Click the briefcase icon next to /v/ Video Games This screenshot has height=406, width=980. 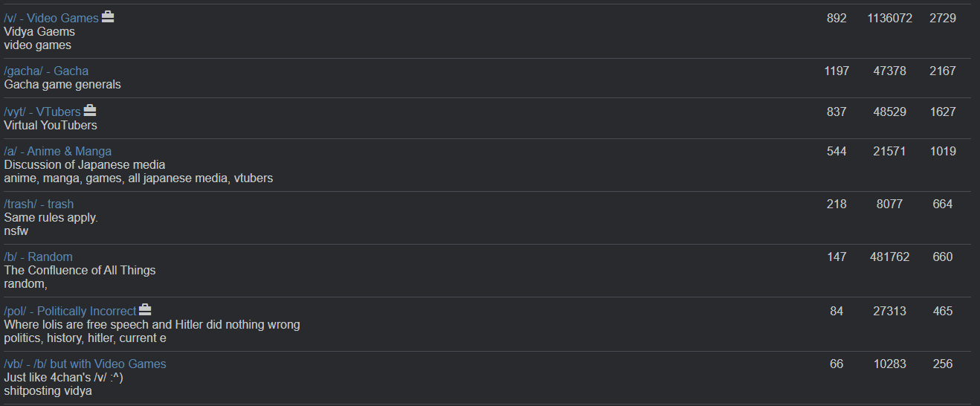(x=108, y=17)
